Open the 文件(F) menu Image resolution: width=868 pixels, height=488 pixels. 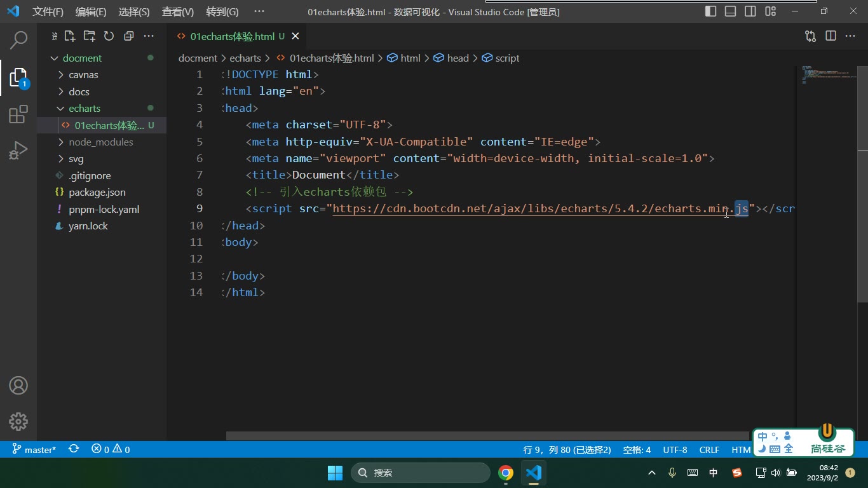(48, 11)
